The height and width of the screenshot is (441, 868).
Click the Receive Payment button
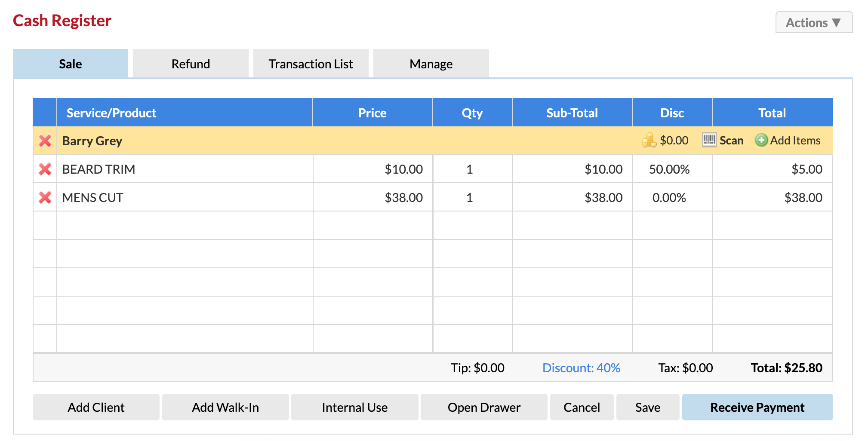pos(757,407)
